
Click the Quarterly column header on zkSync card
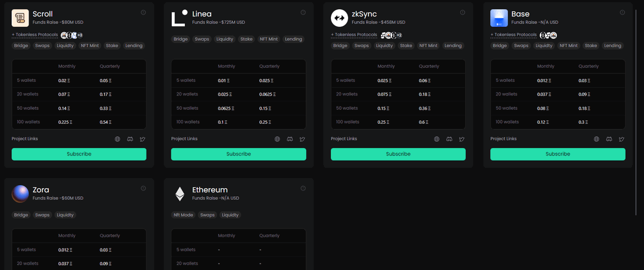coord(429,66)
